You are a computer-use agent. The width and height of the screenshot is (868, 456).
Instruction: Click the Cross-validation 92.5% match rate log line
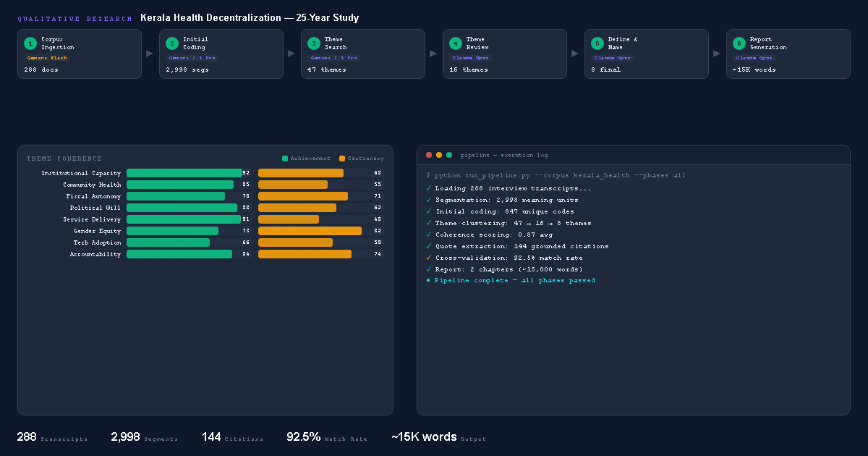(509, 258)
